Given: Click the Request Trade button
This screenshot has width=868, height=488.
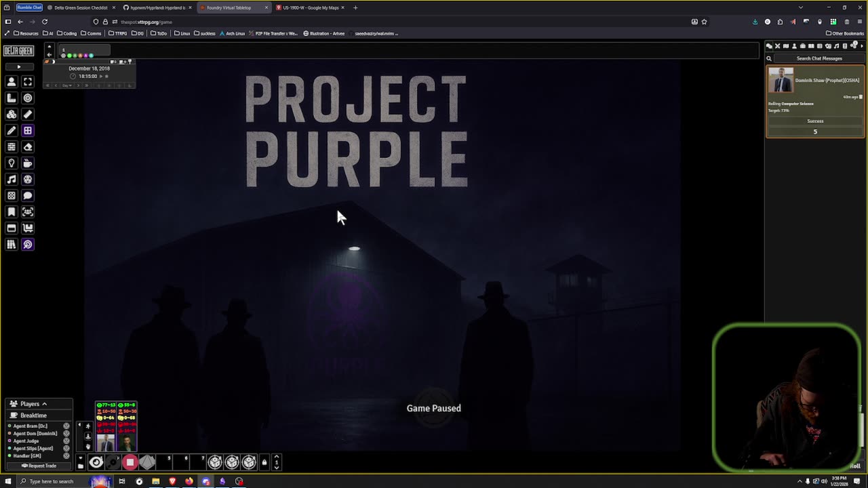Looking at the screenshot, I should coord(39,466).
